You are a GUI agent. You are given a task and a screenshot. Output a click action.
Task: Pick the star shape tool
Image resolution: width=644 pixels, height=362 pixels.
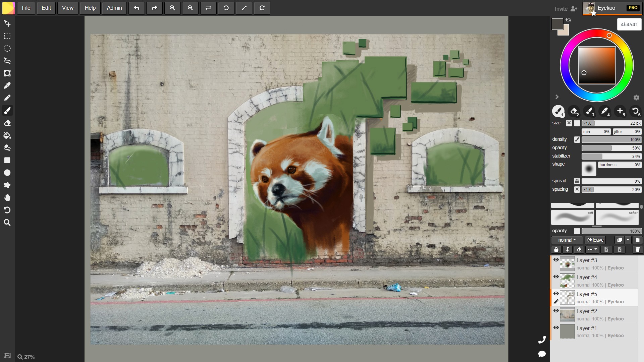7,185
